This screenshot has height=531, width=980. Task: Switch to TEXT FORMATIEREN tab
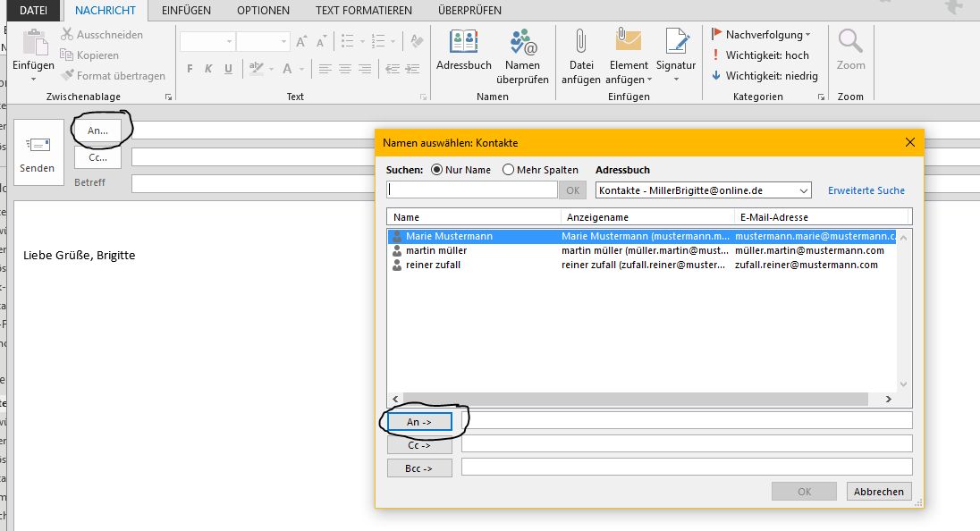pos(364,10)
